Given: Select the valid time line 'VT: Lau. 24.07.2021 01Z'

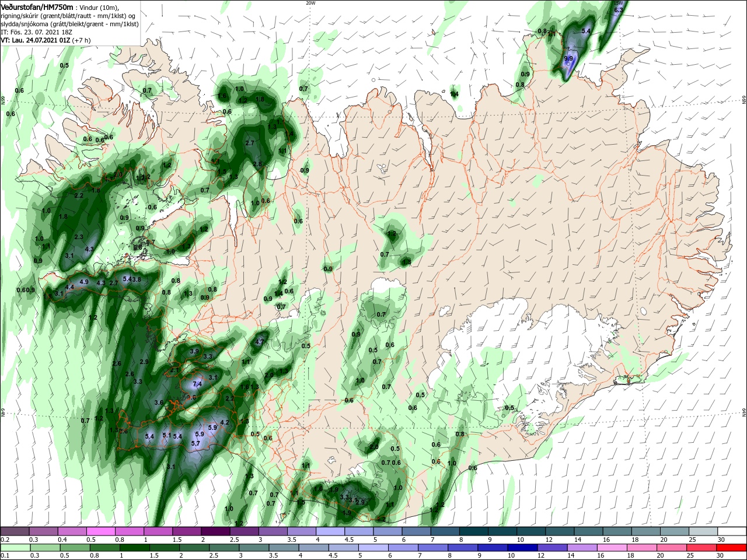Looking at the screenshot, I should (x=36, y=40).
